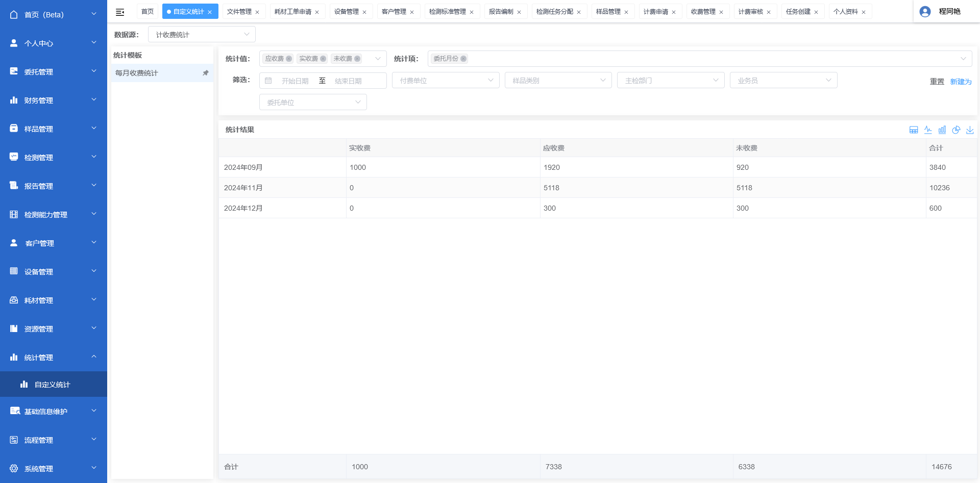The width and height of the screenshot is (980, 483).
Task: Close the 个人资料 tab
Action: (864, 12)
